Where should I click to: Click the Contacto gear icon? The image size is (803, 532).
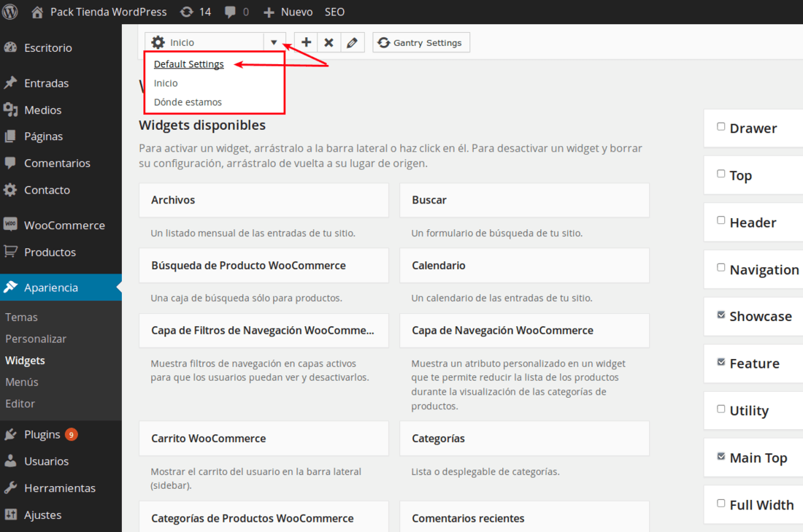pos(10,190)
